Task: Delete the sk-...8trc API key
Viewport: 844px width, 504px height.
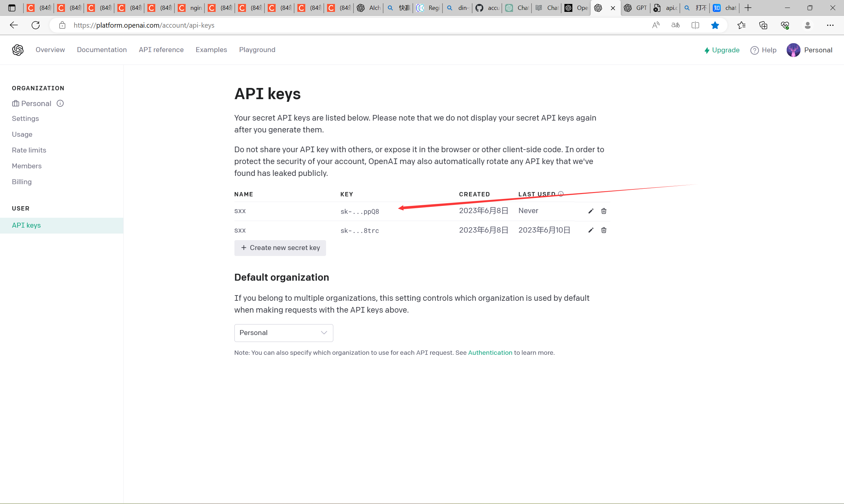Action: click(603, 230)
